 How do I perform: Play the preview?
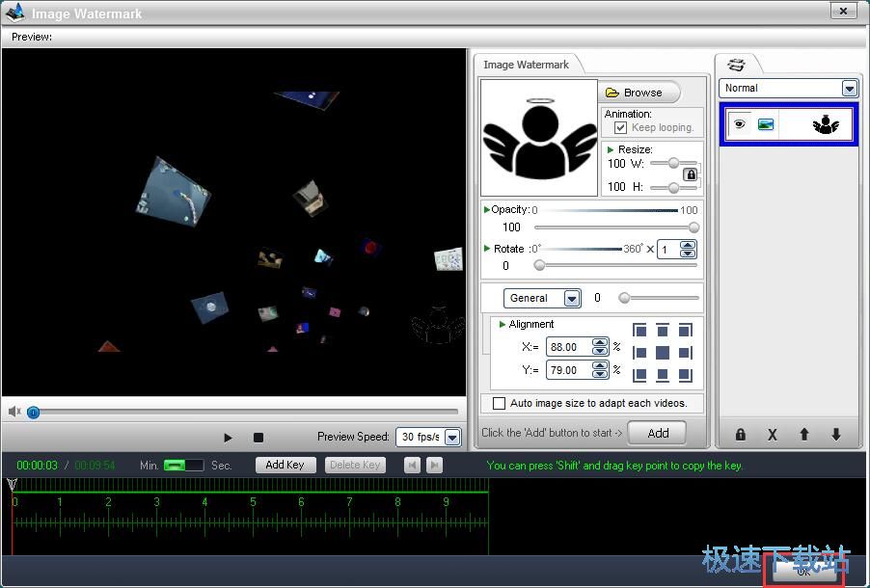(228, 438)
